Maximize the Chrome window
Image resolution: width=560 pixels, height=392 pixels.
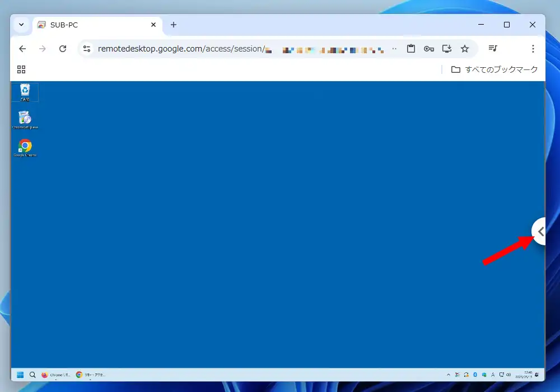click(x=507, y=25)
